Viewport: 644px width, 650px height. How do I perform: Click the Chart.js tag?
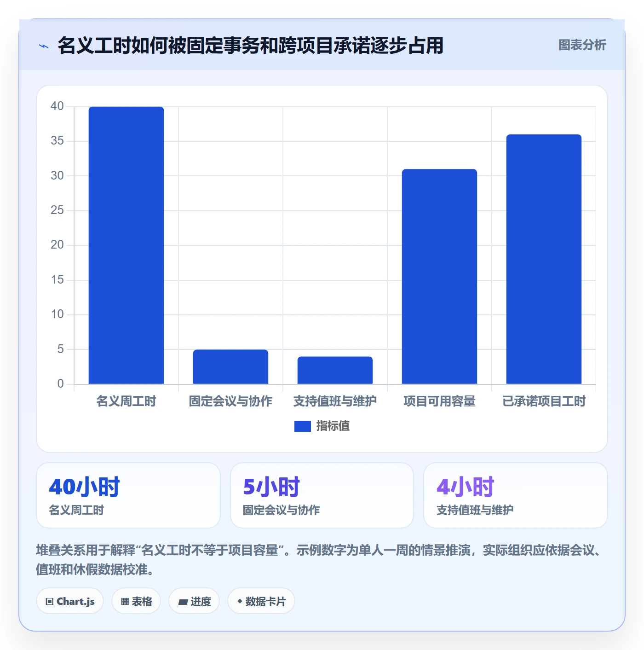pos(70,601)
